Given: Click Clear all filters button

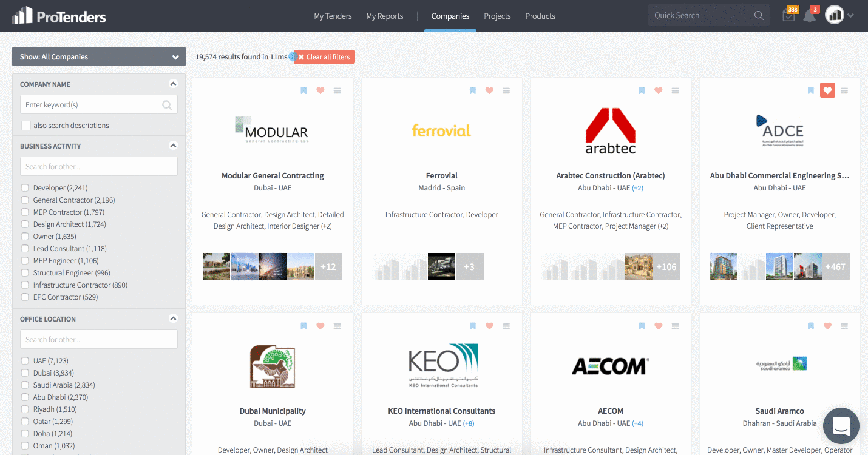Looking at the screenshot, I should (324, 57).
